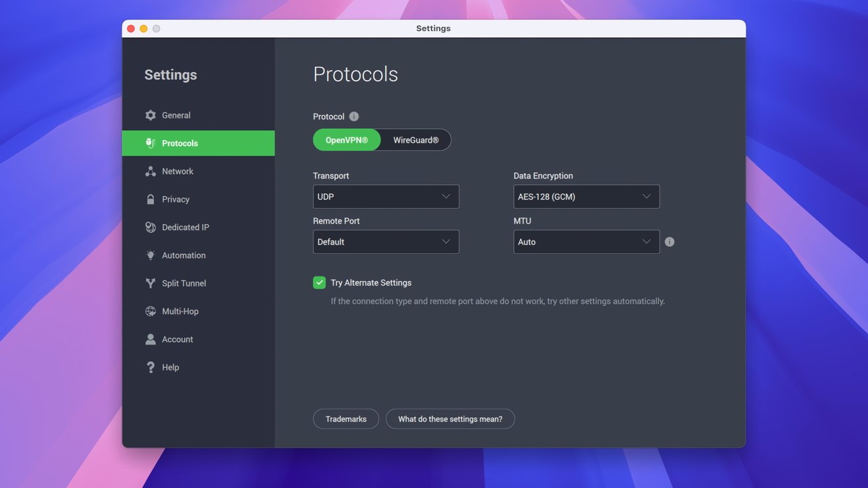The height and width of the screenshot is (488, 868).
Task: Switch the protocol to WireGuard
Action: [x=416, y=140]
